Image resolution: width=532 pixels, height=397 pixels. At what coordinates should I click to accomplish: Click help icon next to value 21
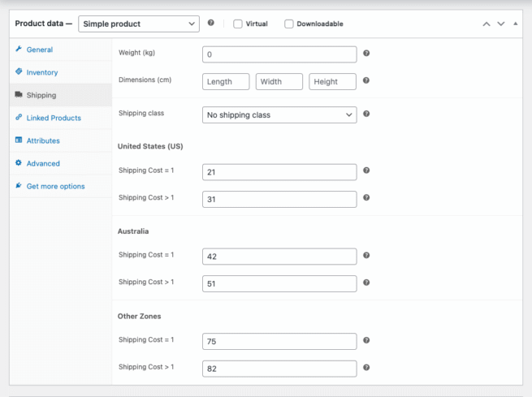(366, 171)
